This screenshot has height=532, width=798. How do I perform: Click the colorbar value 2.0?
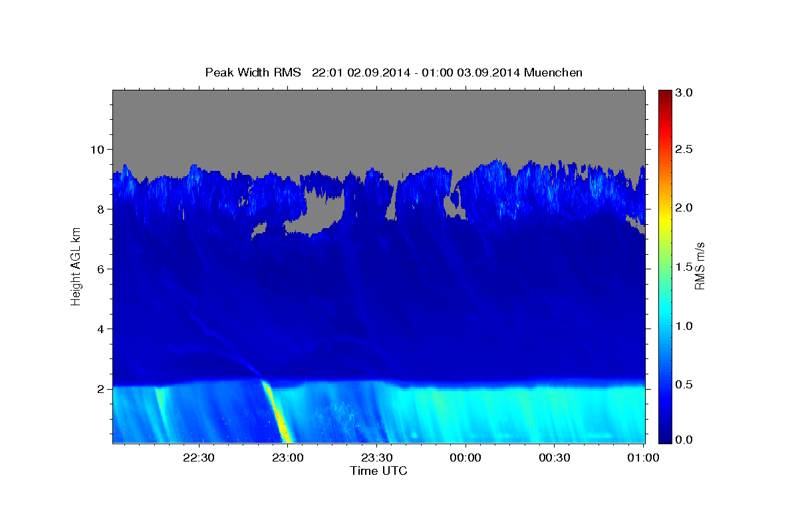[684, 207]
